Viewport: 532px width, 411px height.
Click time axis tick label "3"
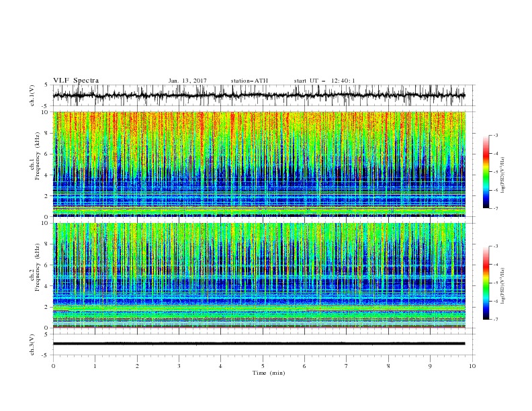[x=179, y=366]
